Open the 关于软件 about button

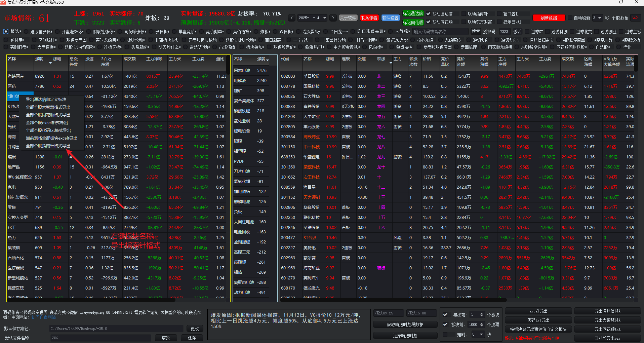348,18
